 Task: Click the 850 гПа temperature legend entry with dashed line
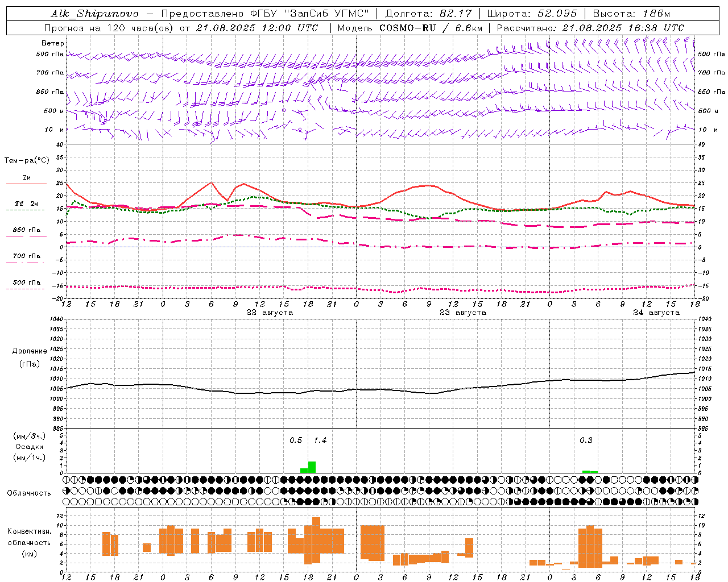point(26,230)
